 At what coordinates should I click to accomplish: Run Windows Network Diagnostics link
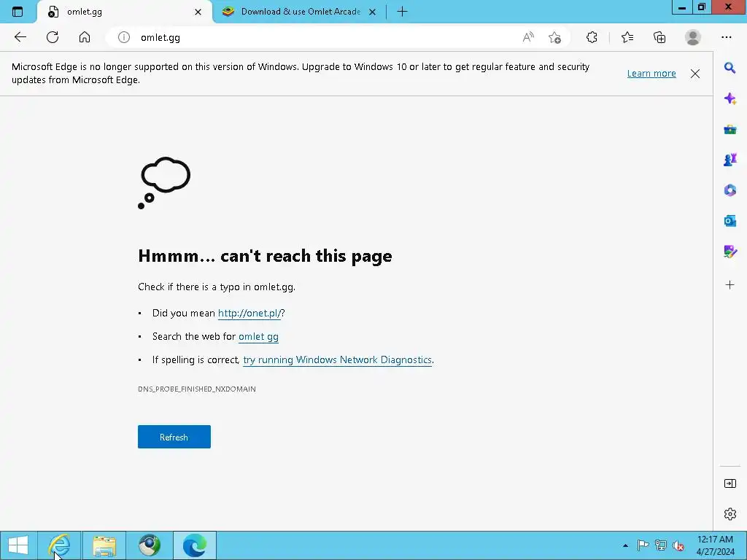(337, 359)
